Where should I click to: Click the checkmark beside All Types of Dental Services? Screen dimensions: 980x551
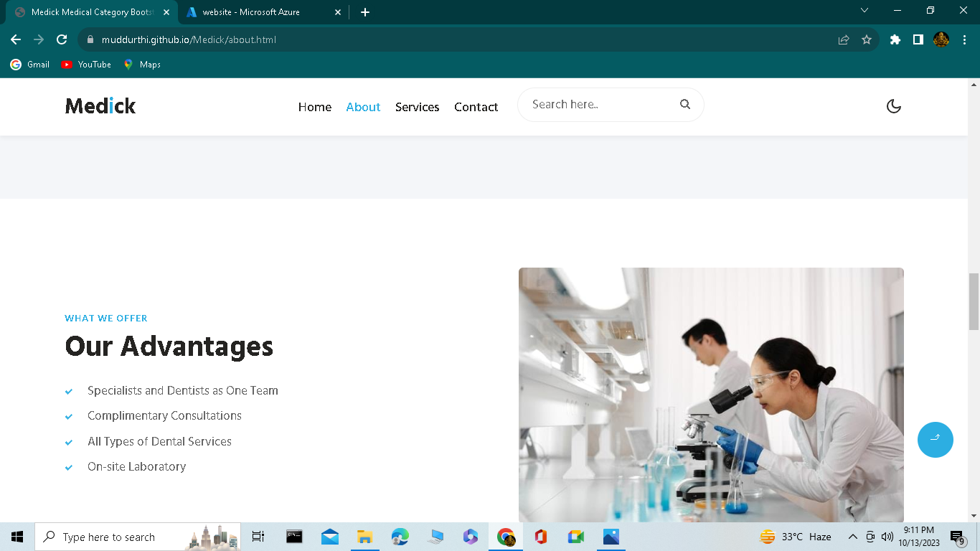tap(69, 442)
